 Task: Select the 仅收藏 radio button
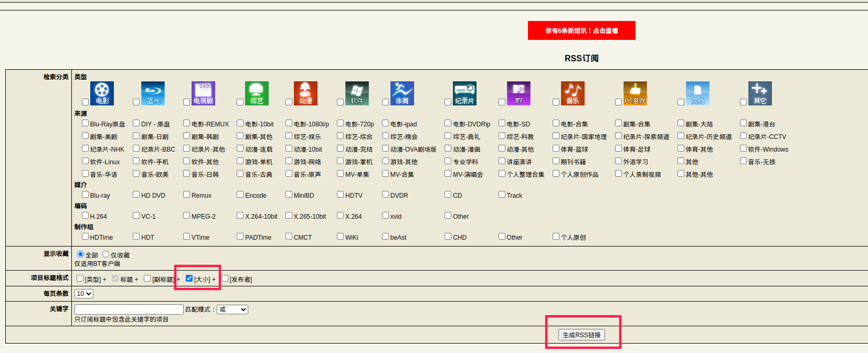pyautogui.click(x=106, y=254)
